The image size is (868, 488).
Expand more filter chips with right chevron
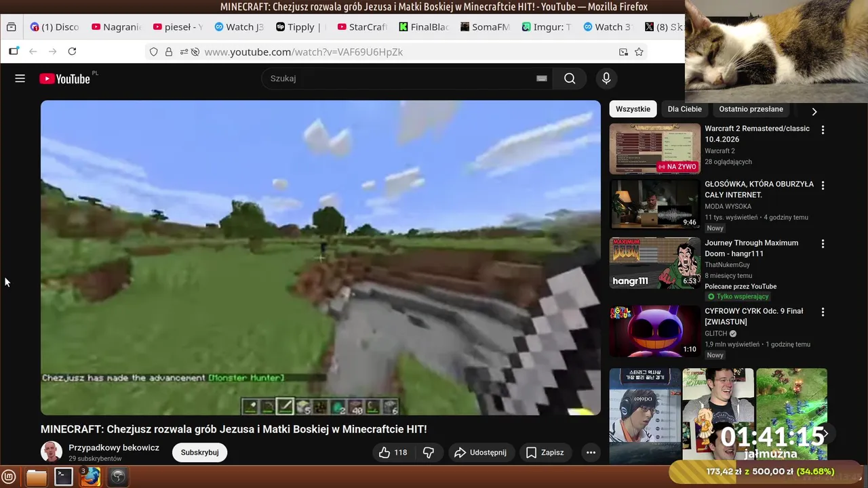814,111
